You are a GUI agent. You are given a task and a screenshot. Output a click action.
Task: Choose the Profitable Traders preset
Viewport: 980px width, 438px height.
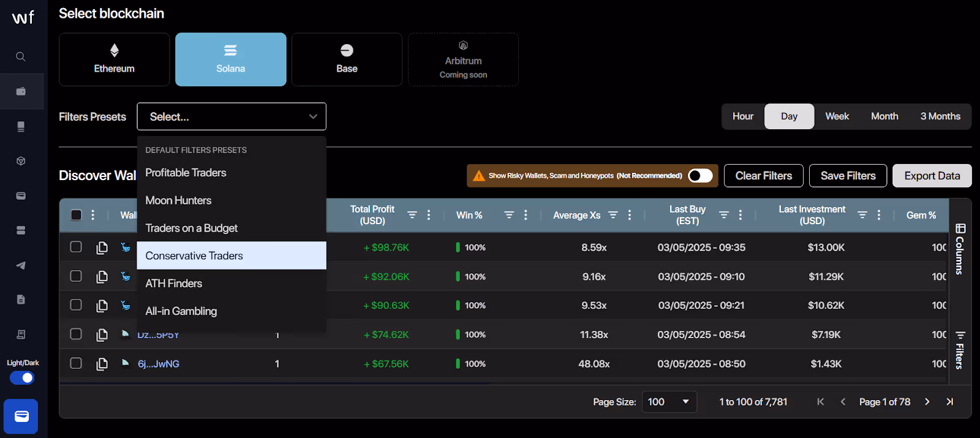click(232, 173)
